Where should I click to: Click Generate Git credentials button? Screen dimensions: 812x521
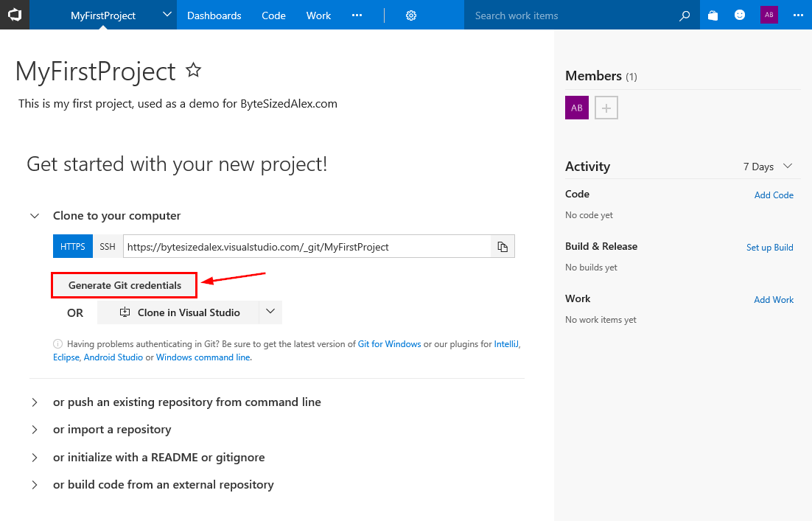point(125,285)
